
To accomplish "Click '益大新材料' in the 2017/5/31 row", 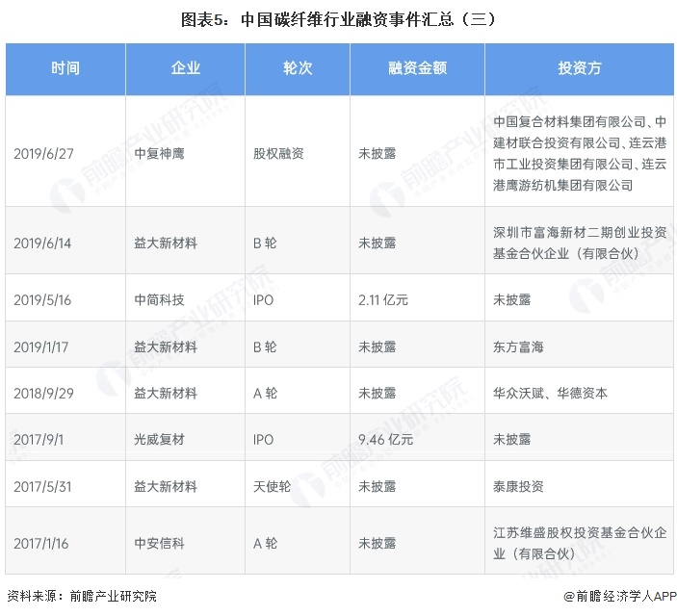I will click(x=166, y=487).
